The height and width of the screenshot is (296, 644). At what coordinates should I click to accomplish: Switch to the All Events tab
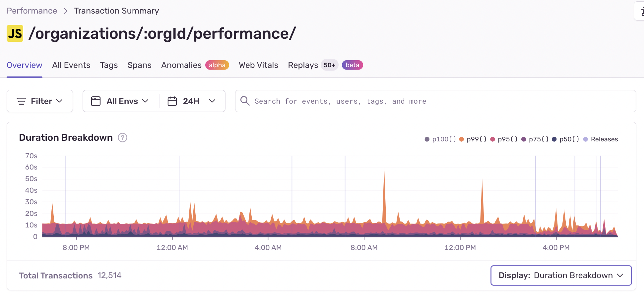pyautogui.click(x=71, y=65)
